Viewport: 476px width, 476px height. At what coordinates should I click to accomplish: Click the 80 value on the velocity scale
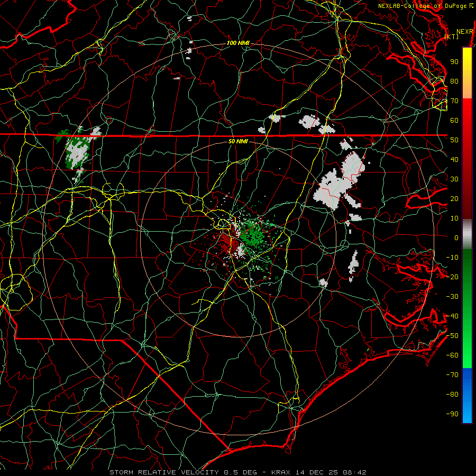454,81
